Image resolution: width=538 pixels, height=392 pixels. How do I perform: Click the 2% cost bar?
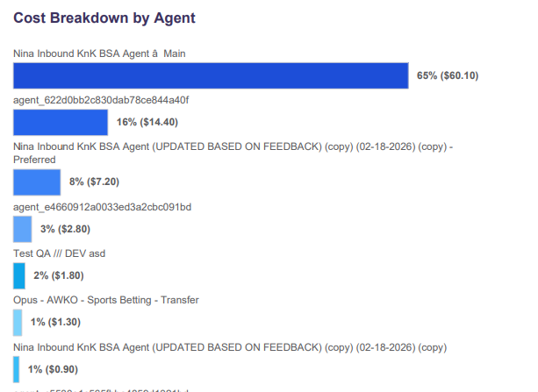pos(19,275)
